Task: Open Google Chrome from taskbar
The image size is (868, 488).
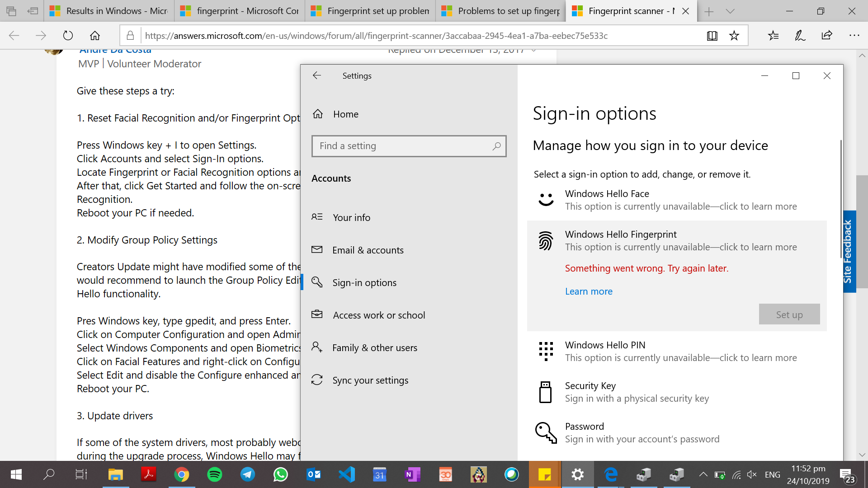Action: (x=182, y=474)
